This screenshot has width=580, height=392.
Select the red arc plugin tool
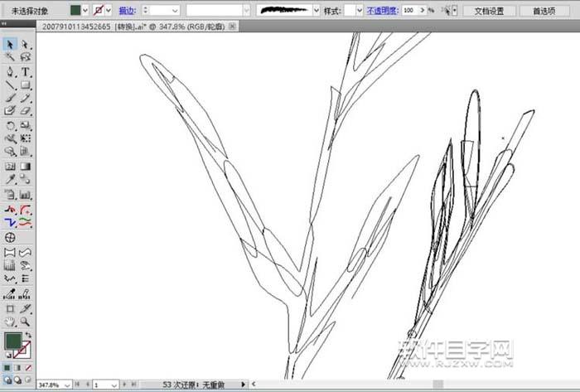coord(25,210)
